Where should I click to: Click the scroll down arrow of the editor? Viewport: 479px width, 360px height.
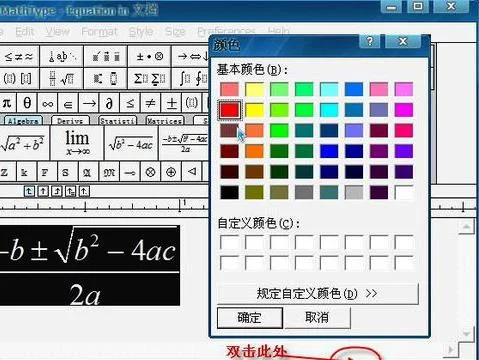point(466,333)
